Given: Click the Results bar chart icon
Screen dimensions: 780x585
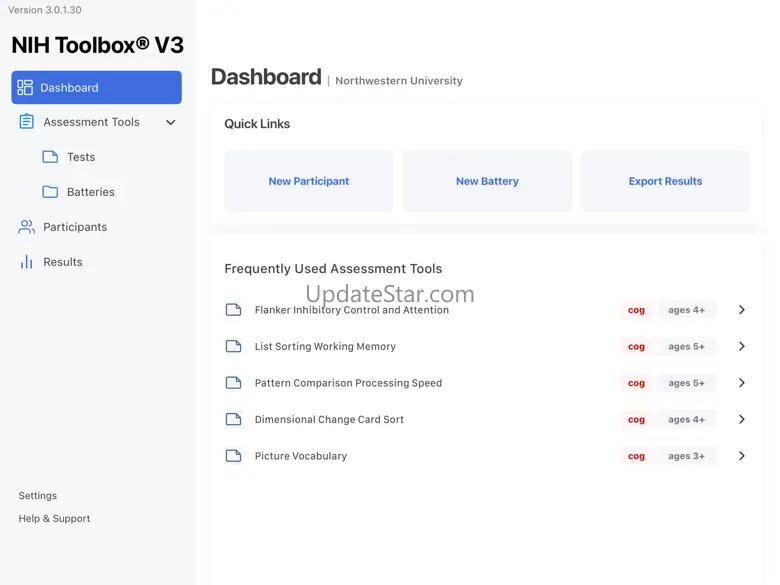Looking at the screenshot, I should [26, 262].
